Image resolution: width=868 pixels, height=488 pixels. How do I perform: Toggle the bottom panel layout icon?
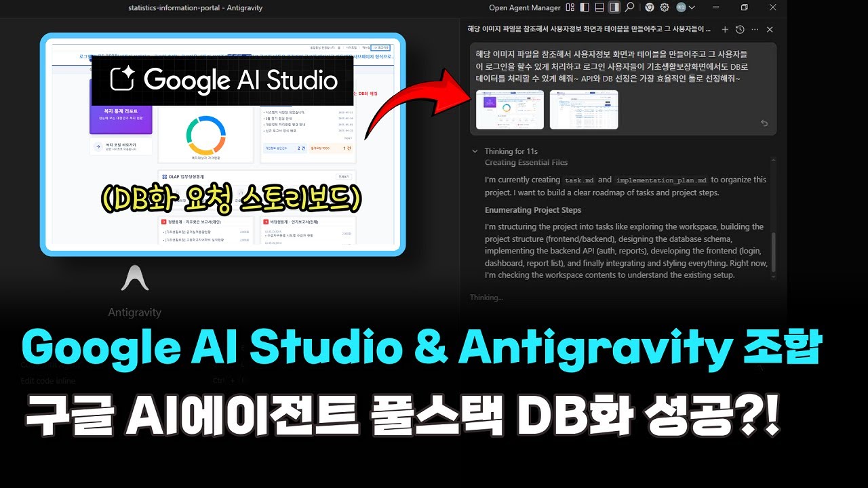click(x=599, y=7)
